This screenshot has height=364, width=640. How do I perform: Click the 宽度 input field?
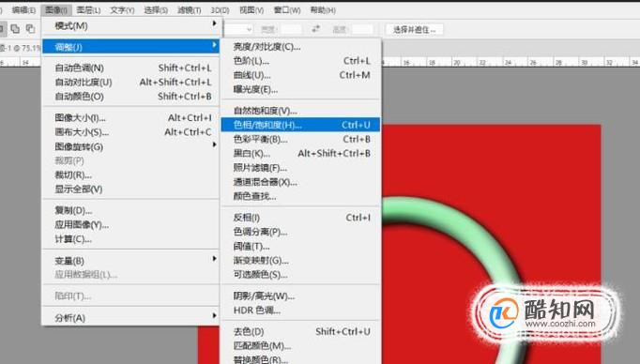point(291,29)
